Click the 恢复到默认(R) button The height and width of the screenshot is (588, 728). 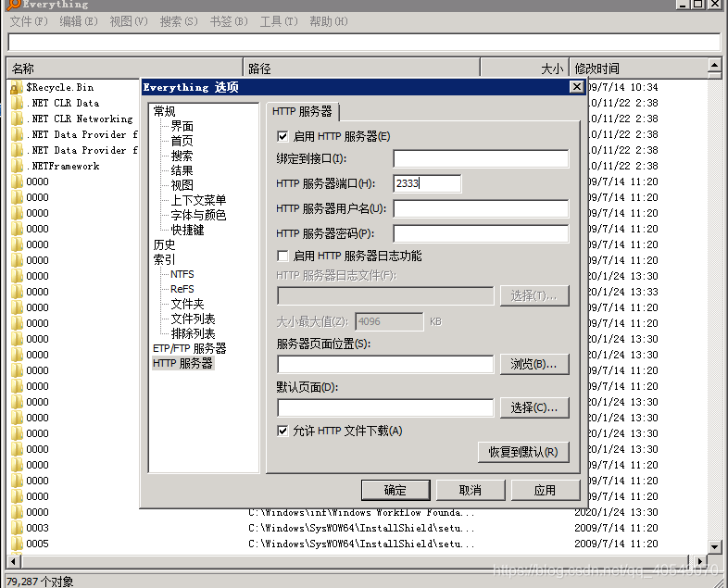pos(523,452)
